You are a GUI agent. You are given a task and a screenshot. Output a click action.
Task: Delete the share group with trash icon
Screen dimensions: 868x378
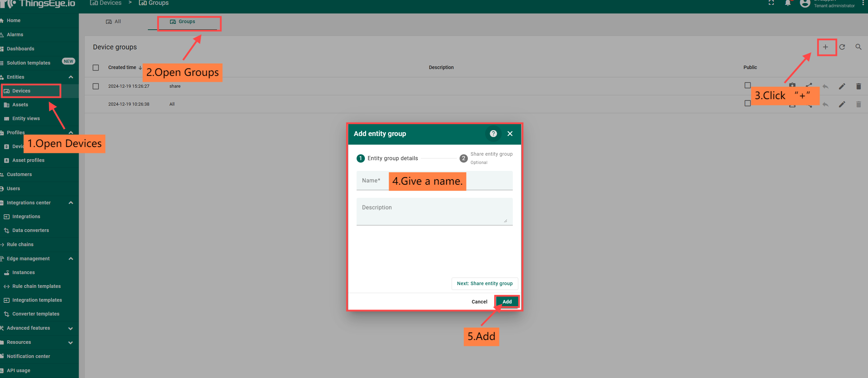(x=858, y=86)
